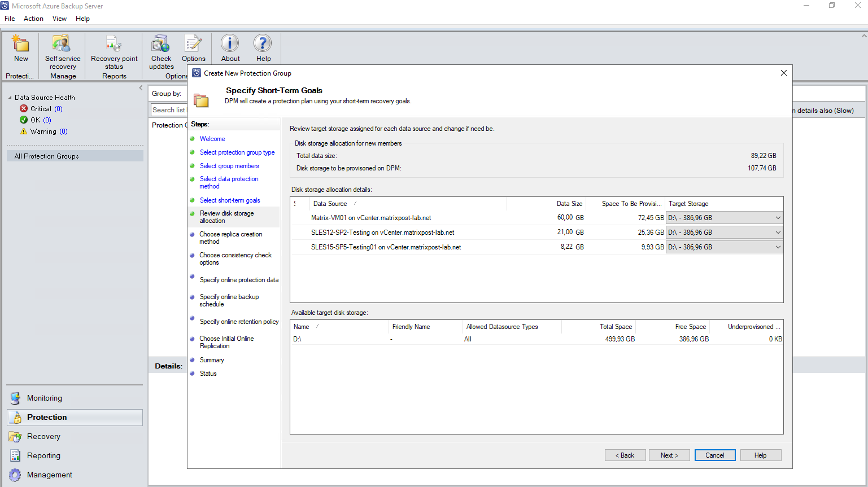Open Target Storage dropdown for SLES12-SP2-Testing
The width and height of the screenshot is (868, 487).
pos(778,232)
